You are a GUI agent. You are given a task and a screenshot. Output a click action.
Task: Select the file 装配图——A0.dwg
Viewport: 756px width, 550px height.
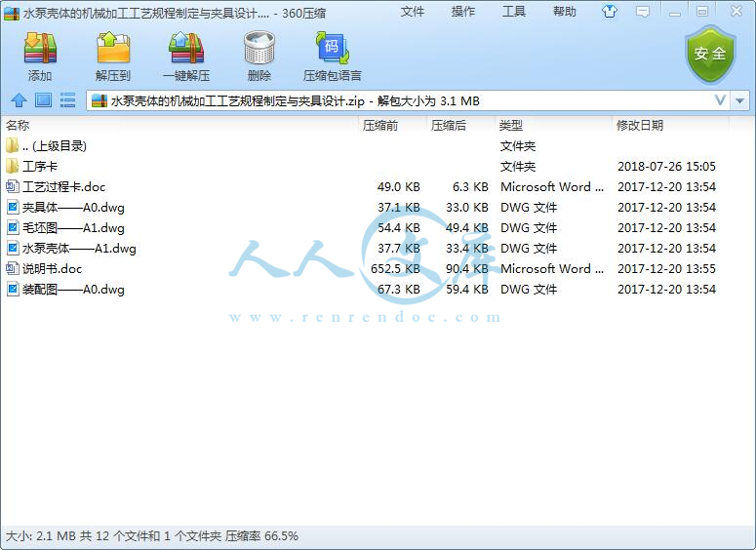(x=73, y=290)
